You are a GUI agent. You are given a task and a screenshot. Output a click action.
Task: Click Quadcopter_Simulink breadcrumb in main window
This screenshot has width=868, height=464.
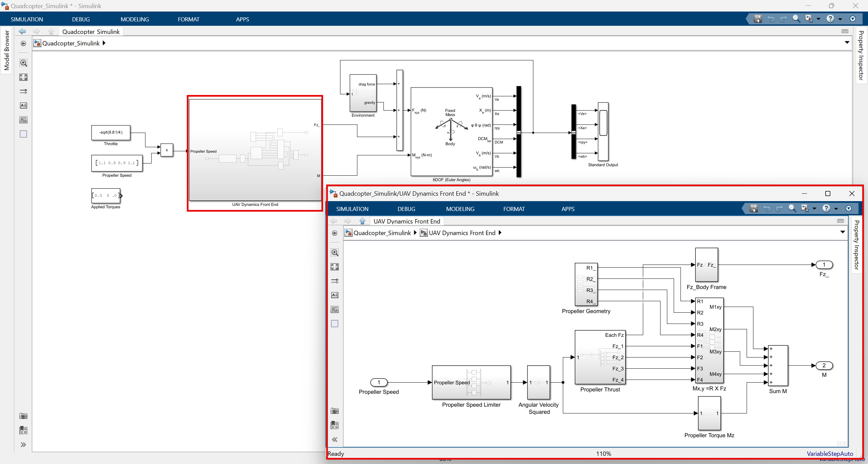click(71, 43)
